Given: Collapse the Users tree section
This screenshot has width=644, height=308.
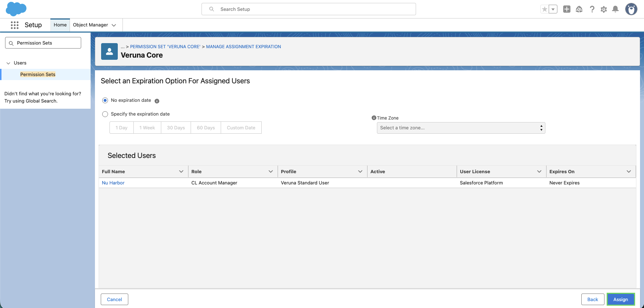Looking at the screenshot, I should 8,63.
